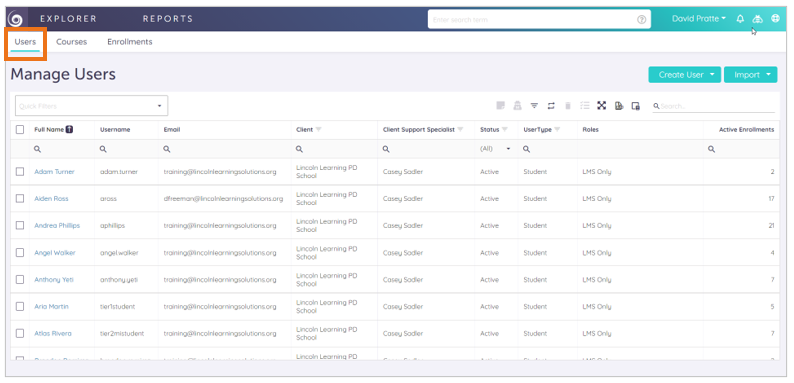Image resolution: width=794 pixels, height=383 pixels.
Task: Expand the Import button dropdown arrow
Action: click(769, 74)
